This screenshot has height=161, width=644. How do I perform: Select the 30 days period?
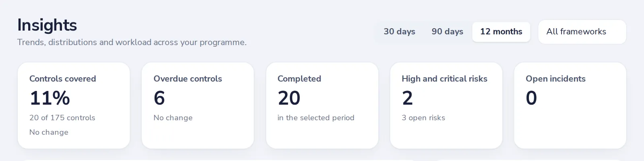399,32
